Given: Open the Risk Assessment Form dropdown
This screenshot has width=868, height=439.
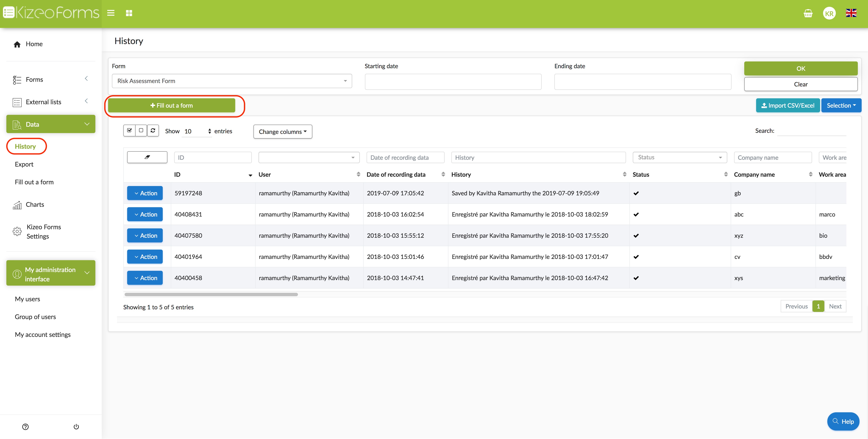Looking at the screenshot, I should pyautogui.click(x=232, y=81).
